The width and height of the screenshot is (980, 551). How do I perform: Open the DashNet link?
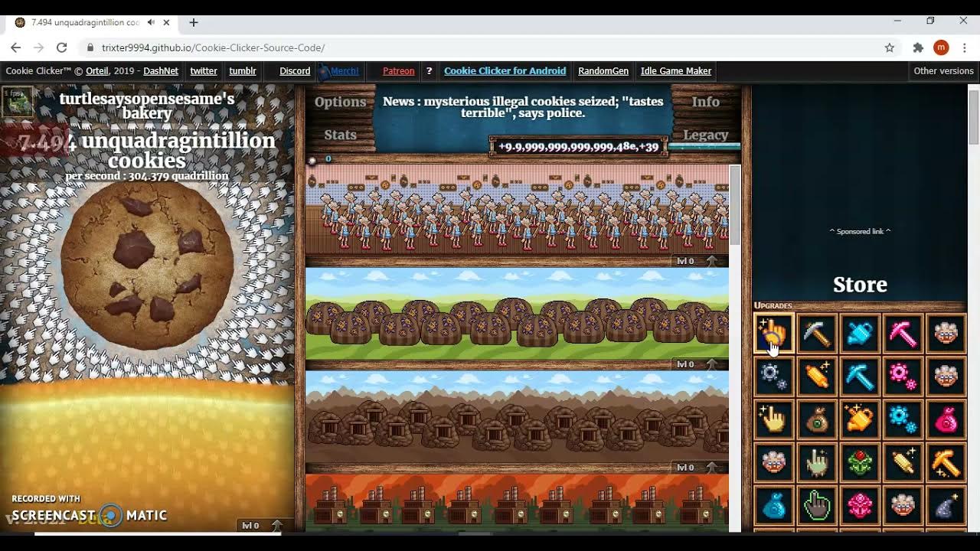tap(161, 70)
